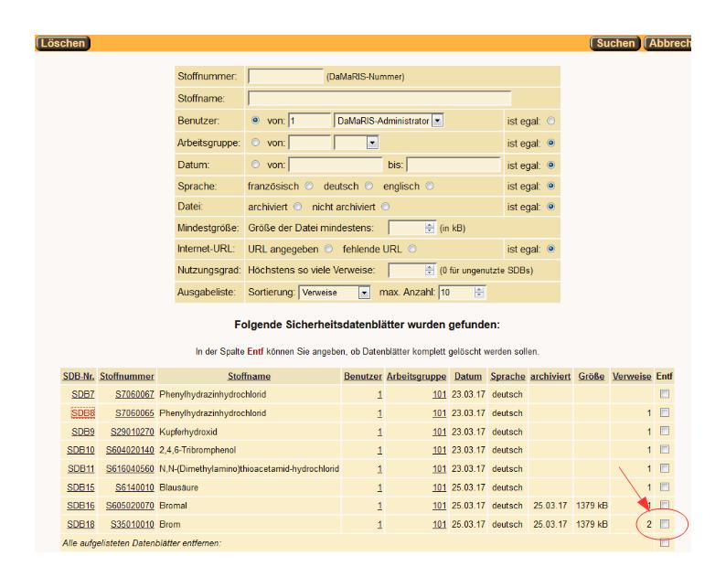Sort results by Benutzer column header
Screen dimensions: 726x588
click(362, 377)
